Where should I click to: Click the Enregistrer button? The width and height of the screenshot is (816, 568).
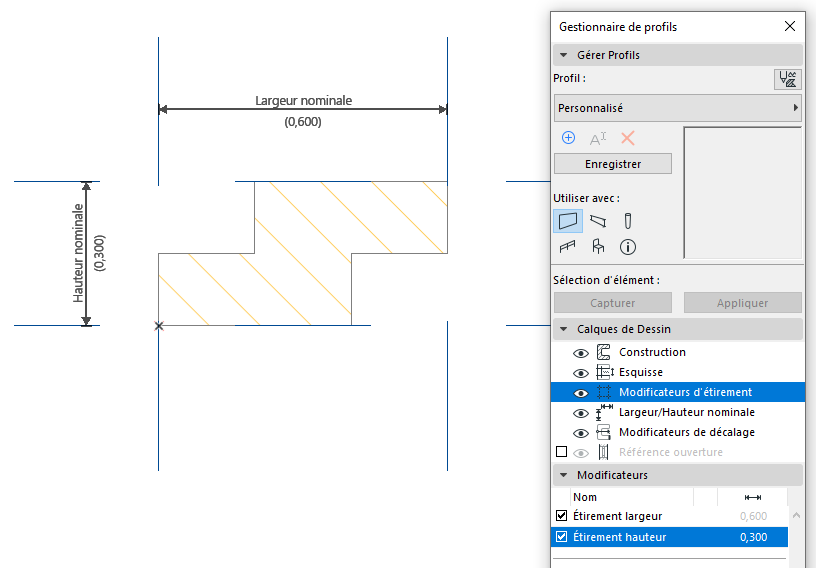613,164
